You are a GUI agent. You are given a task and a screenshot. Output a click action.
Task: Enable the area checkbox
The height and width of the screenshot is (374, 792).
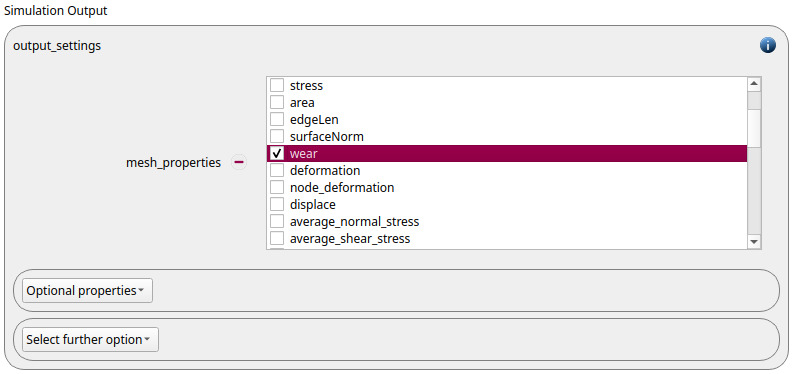coord(277,102)
